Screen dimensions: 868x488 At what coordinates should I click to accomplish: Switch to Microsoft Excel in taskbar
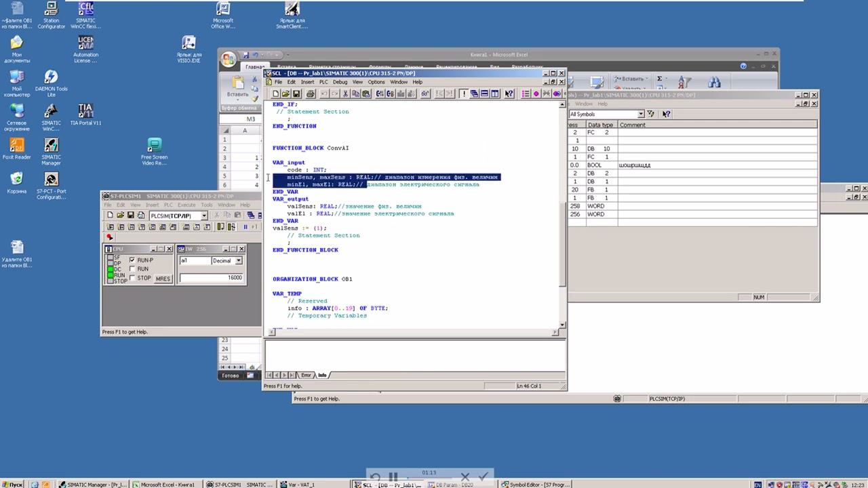(166, 485)
